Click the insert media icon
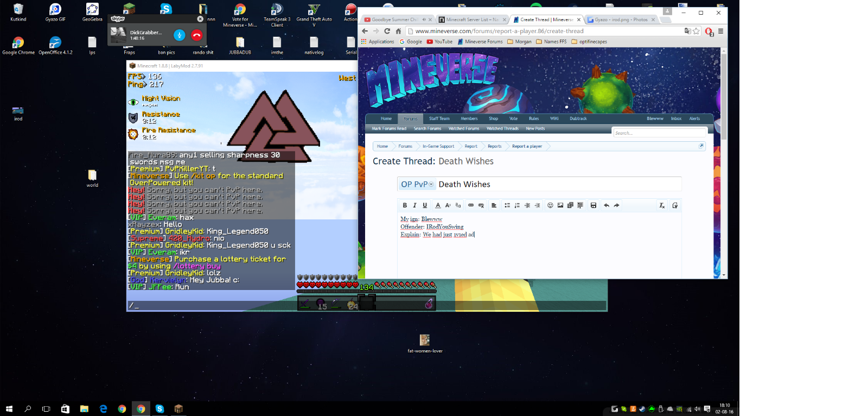The width and height of the screenshot is (868, 416). tap(570, 205)
